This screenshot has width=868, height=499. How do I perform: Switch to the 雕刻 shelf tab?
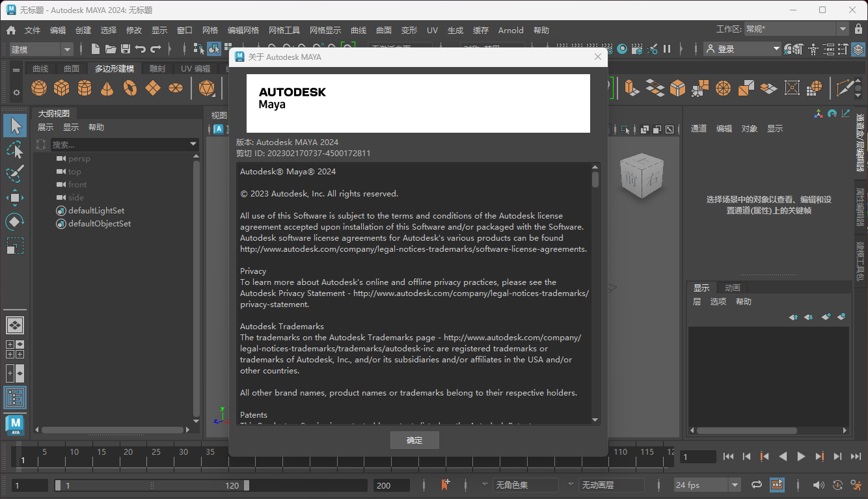(157, 68)
